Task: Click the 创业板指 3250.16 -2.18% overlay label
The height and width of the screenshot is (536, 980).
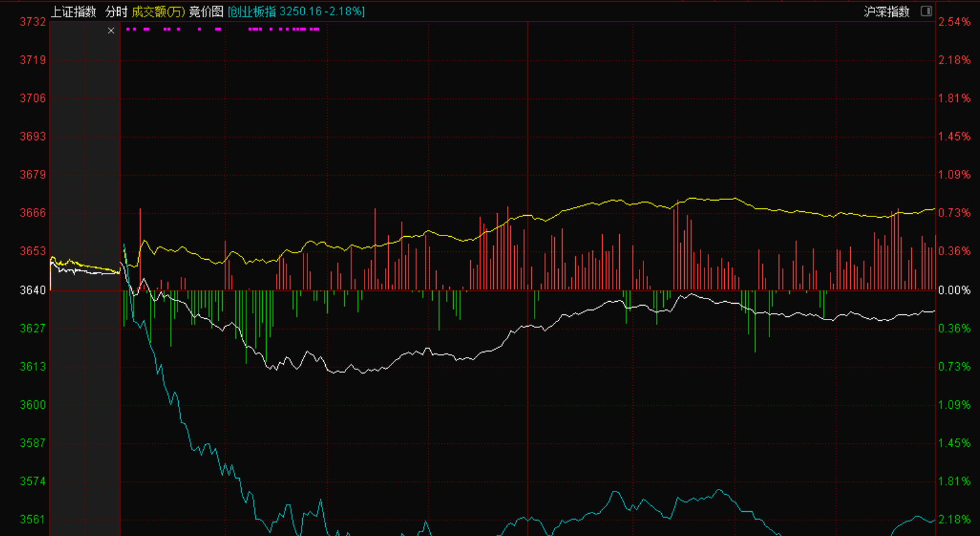Action: (x=297, y=11)
